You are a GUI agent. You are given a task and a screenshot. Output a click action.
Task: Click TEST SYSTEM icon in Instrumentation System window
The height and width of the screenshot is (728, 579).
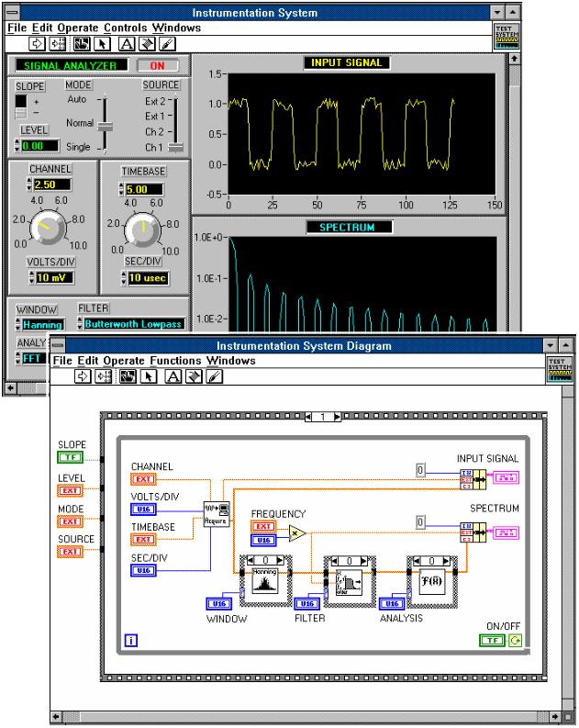(507, 37)
